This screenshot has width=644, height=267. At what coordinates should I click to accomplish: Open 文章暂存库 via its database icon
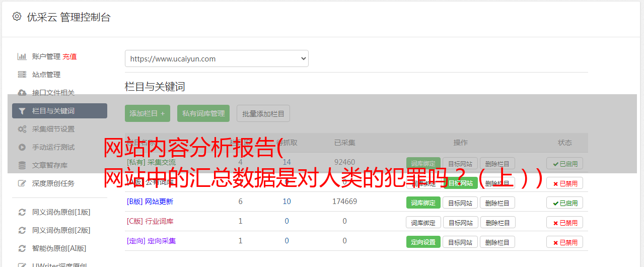click(22, 165)
